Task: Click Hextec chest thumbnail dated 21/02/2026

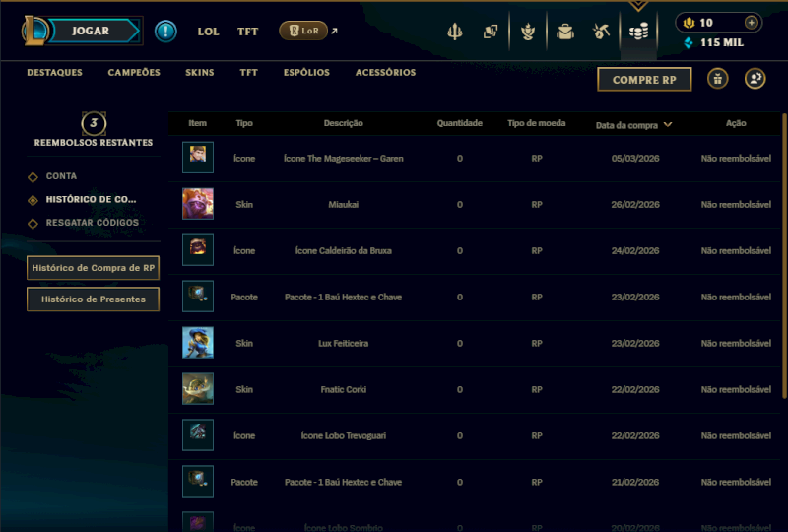Action: [198, 481]
